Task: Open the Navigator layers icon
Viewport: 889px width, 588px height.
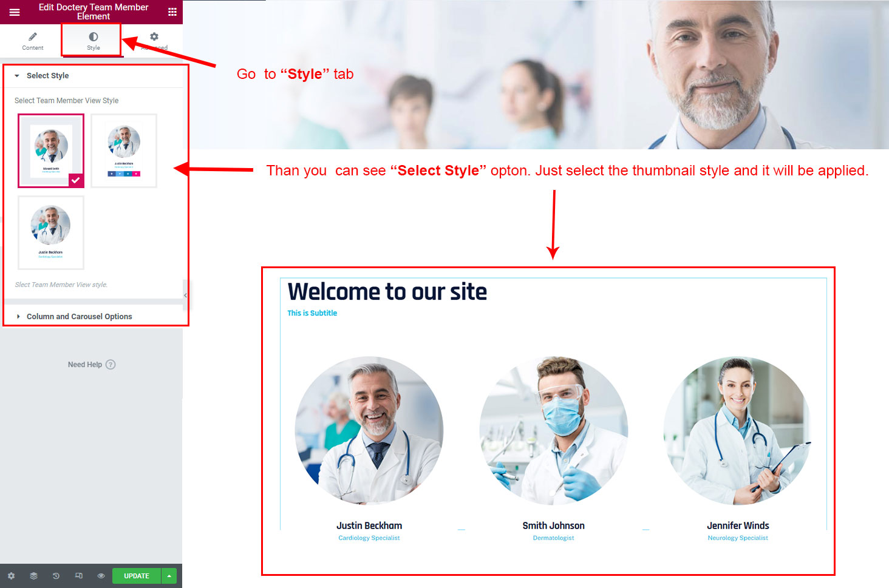Action: 33,576
